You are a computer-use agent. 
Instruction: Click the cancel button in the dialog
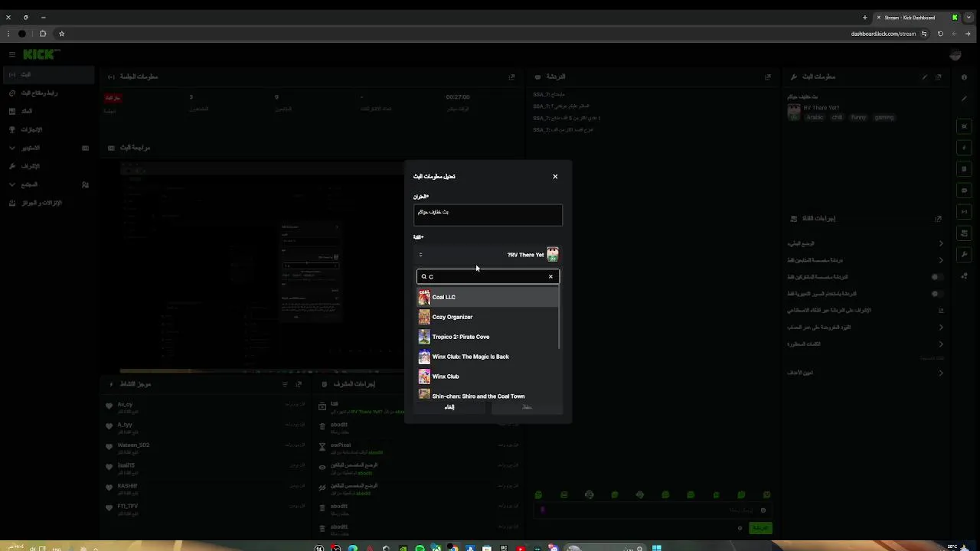(449, 407)
